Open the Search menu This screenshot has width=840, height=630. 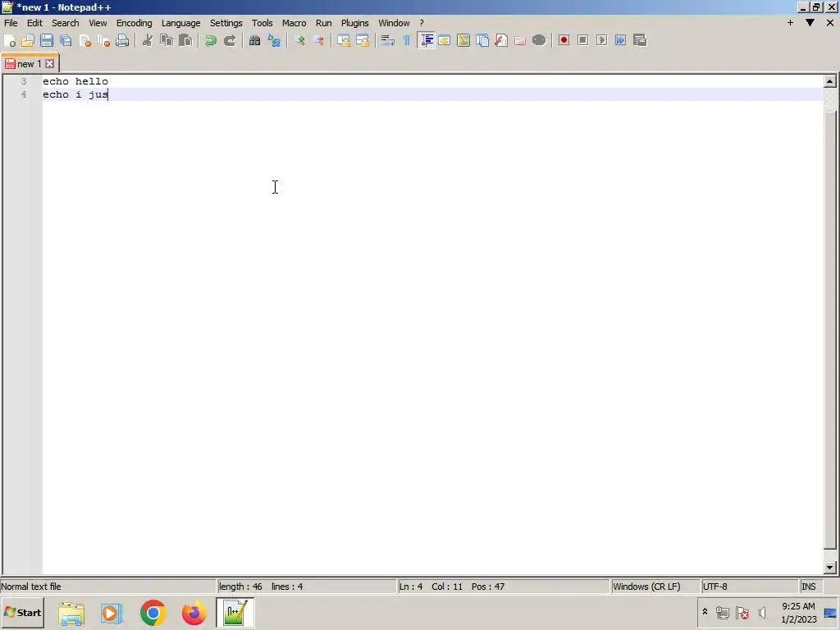[x=66, y=23]
